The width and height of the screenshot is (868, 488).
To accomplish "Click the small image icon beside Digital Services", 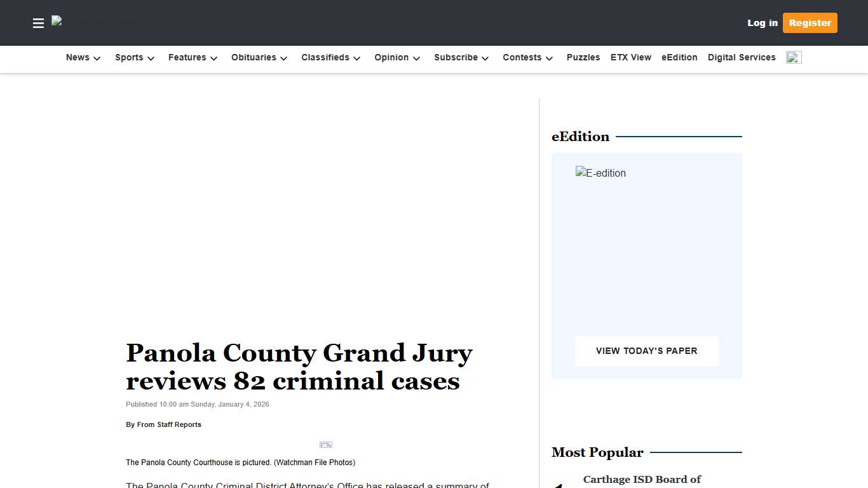I will click(793, 57).
